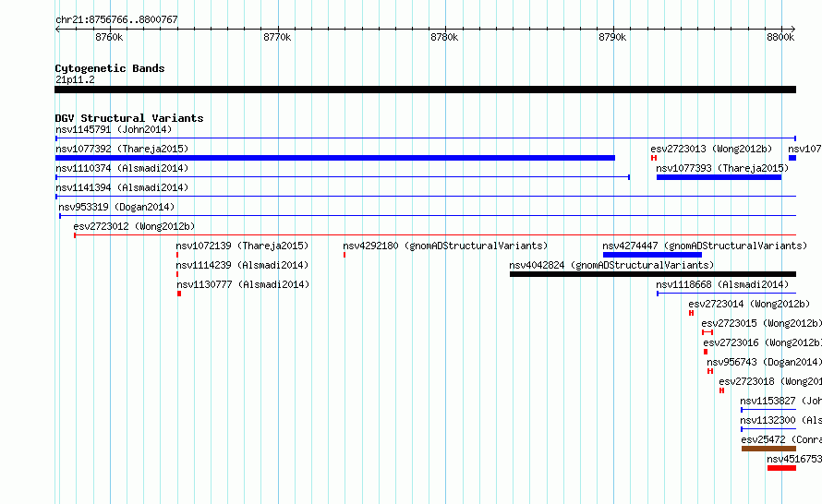Open esv2723015 (Wong2012b) label
Screen dimensions: 822x504
[x=762, y=323]
